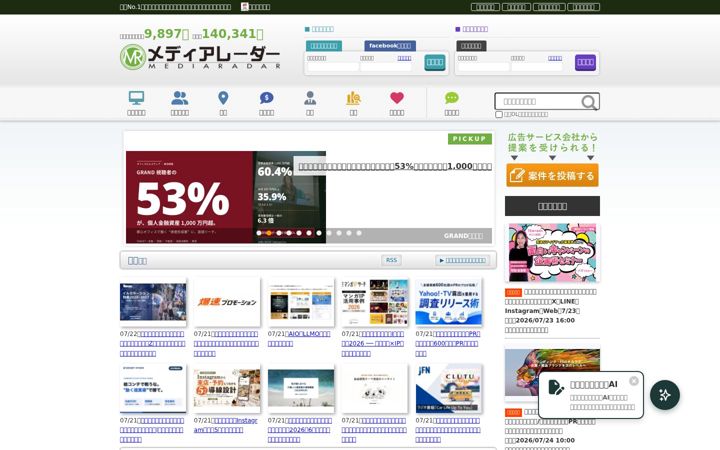
Task: Click the 9,897 registration counter text
Action: tap(166, 34)
